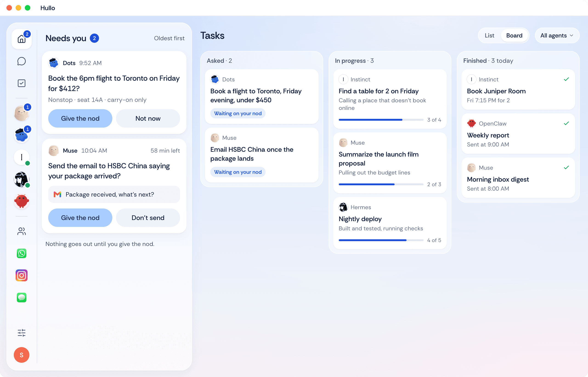Click the Nightly deploy progress bar
The image size is (588, 377).
pos(381,240)
